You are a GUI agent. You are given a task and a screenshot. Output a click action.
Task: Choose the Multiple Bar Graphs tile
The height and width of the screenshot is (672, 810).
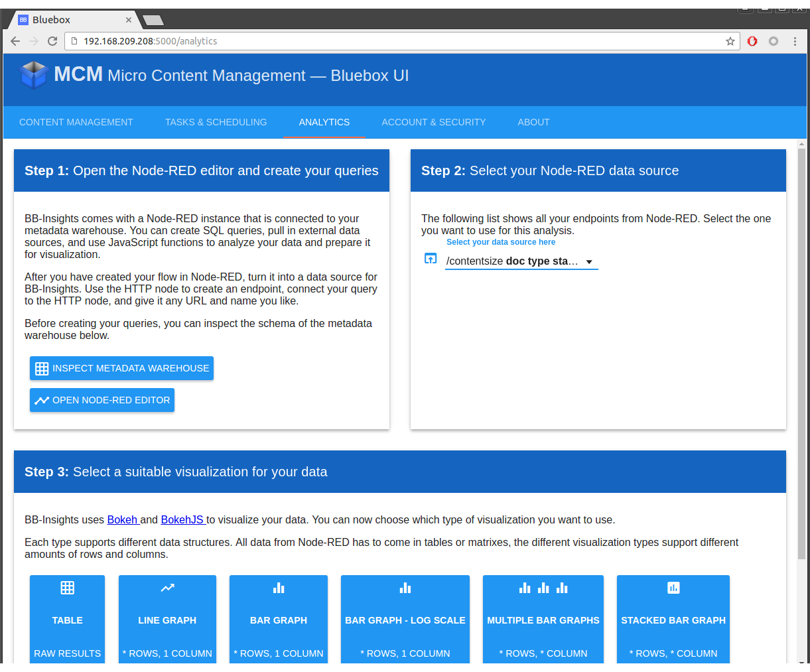[x=543, y=619]
